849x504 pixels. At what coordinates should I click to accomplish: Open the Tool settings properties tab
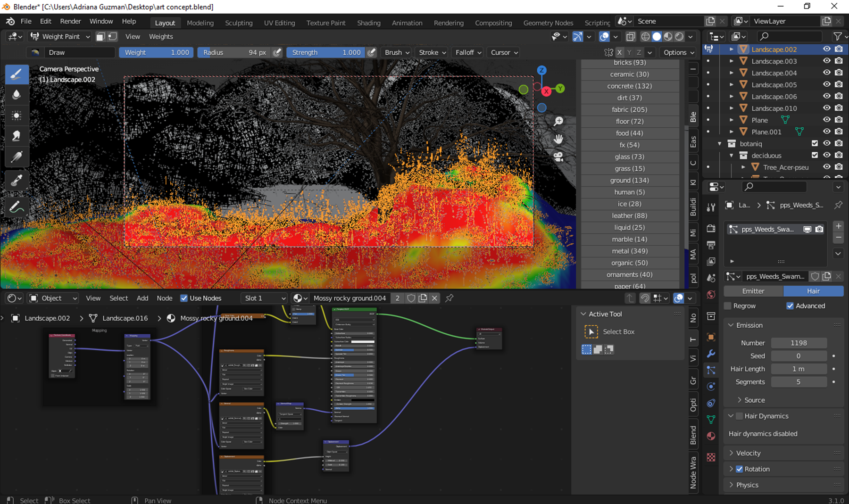[711, 207]
